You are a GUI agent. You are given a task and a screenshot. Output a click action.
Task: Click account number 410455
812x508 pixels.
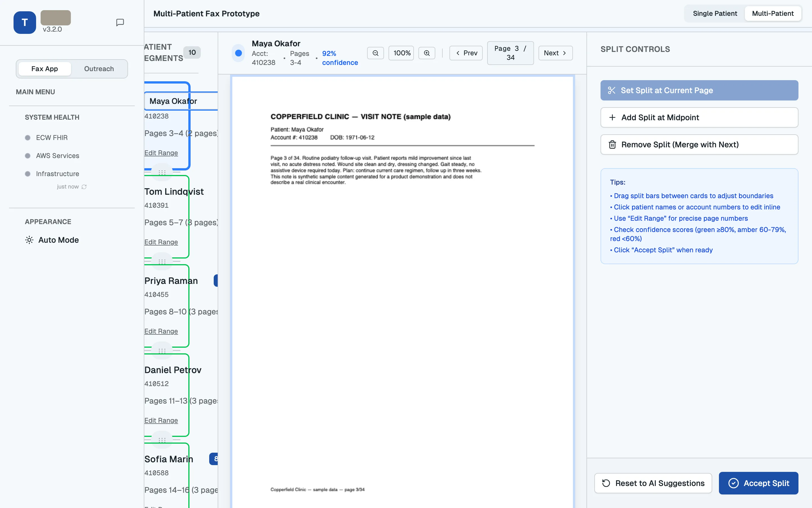pos(156,295)
